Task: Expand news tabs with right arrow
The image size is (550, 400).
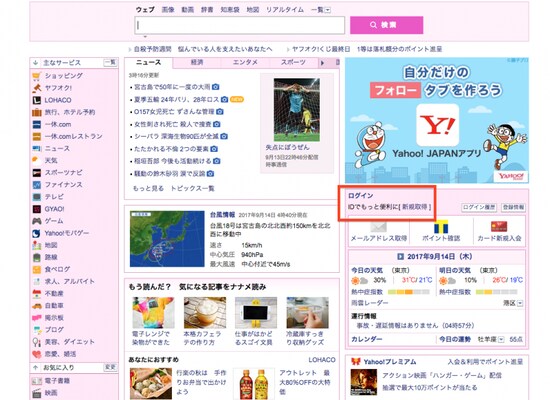Action: 322,63
